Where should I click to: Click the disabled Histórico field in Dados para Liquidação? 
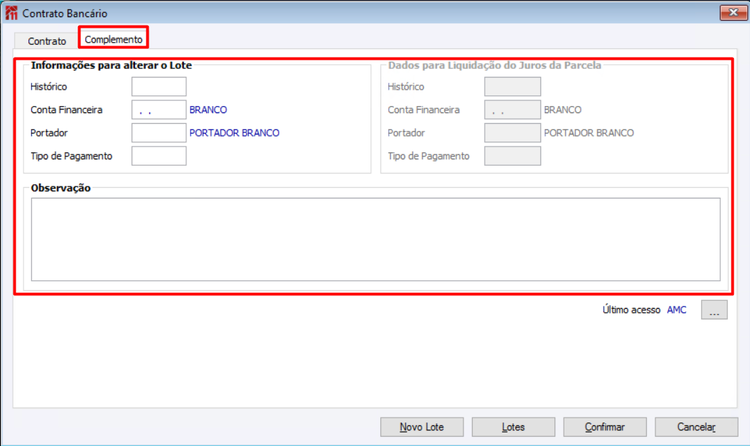coord(512,87)
